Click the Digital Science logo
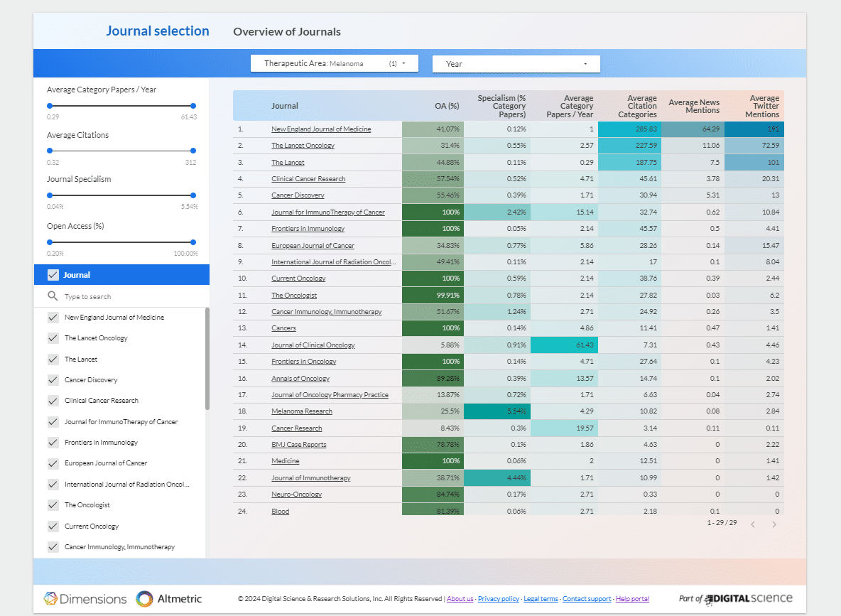The image size is (841, 616). (736, 598)
